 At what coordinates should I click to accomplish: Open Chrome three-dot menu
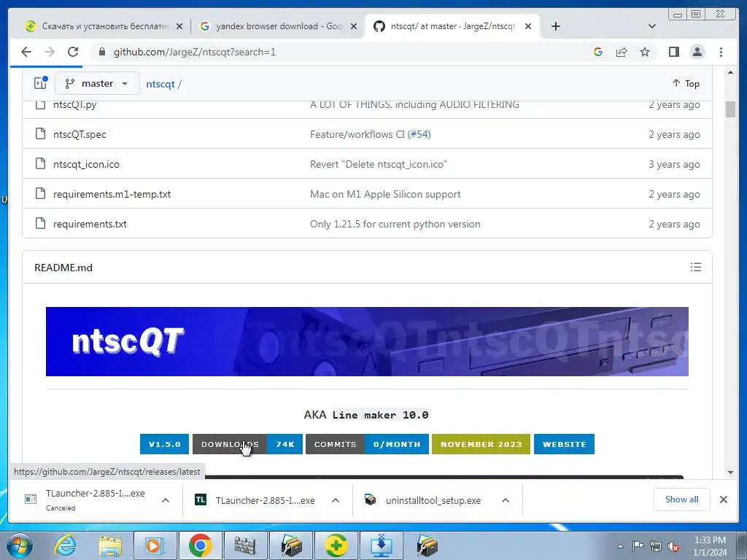[721, 52]
